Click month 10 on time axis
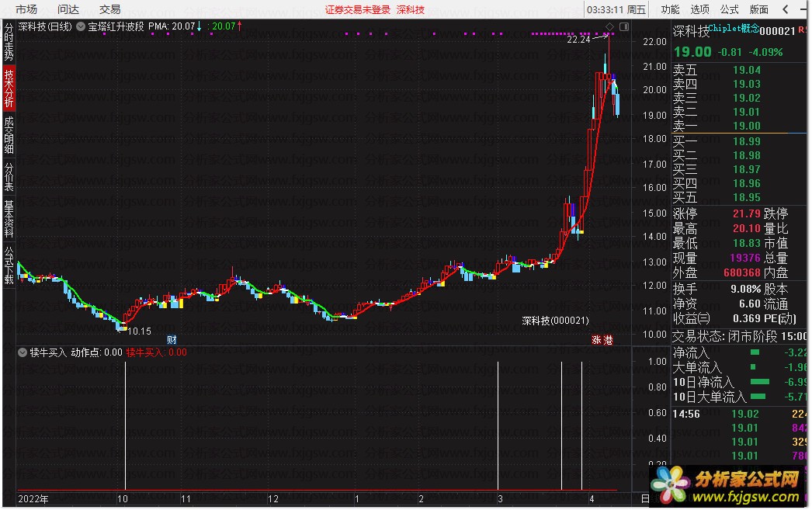Image resolution: width=812 pixels, height=510 pixels. 122,499
